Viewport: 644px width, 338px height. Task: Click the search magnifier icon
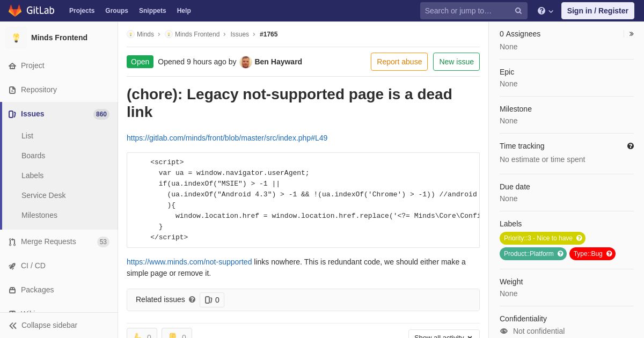pyautogui.click(x=518, y=11)
